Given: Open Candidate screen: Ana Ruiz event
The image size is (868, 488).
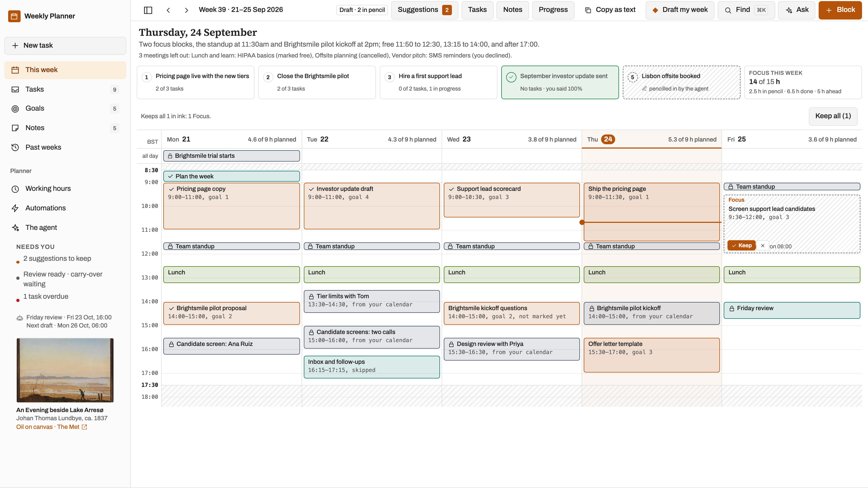Looking at the screenshot, I should tap(231, 346).
